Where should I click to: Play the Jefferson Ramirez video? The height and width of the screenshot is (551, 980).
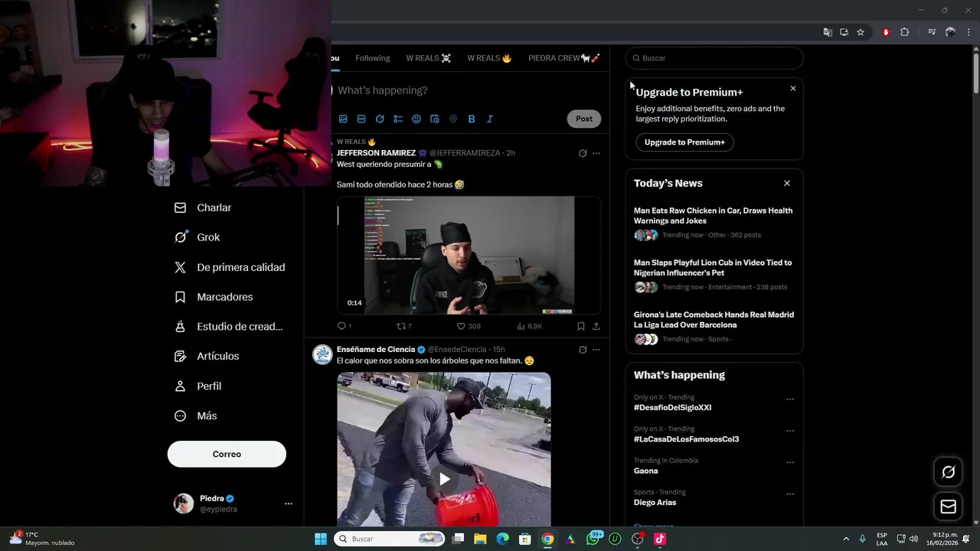click(469, 256)
